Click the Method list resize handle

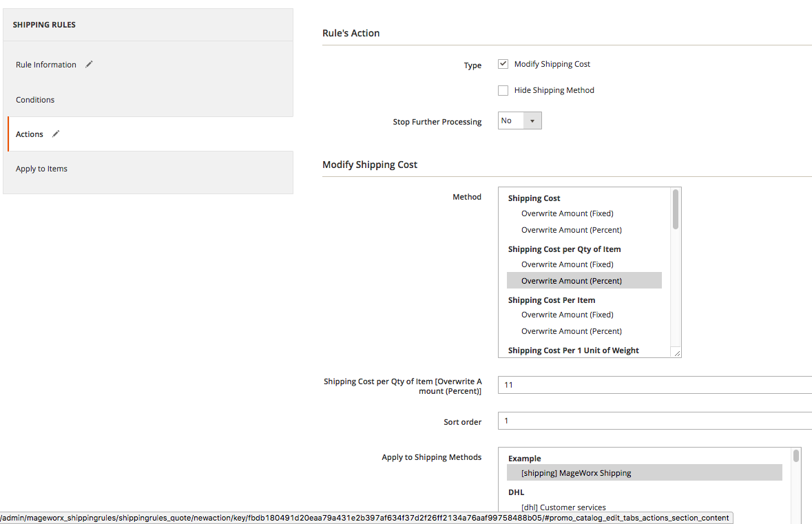pos(677,353)
